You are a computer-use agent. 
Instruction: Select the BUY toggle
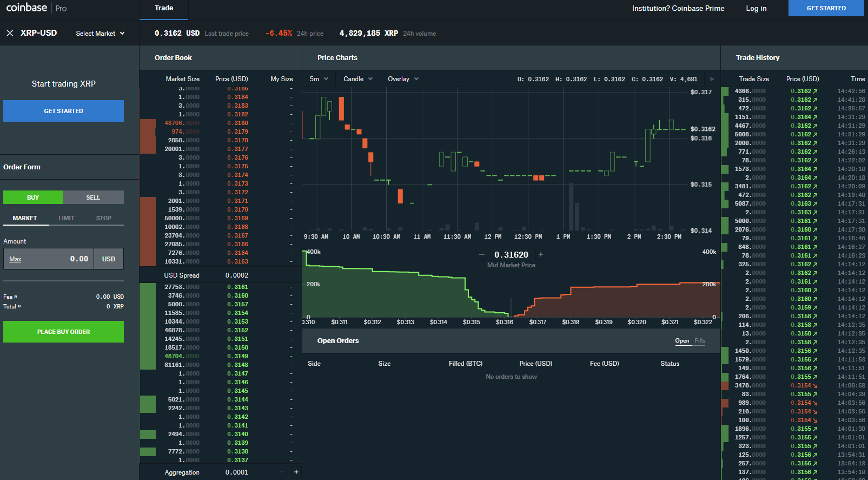click(x=33, y=198)
